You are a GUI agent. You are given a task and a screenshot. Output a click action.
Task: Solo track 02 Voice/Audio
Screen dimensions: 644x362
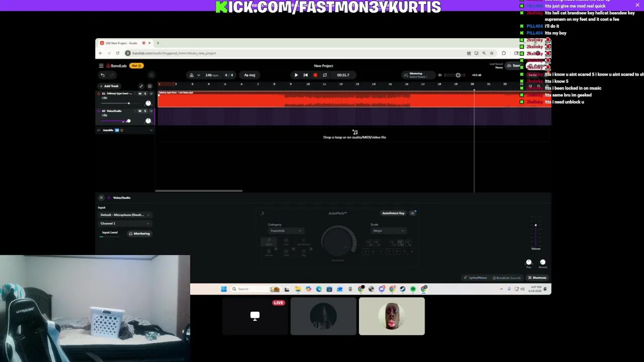tap(145, 111)
